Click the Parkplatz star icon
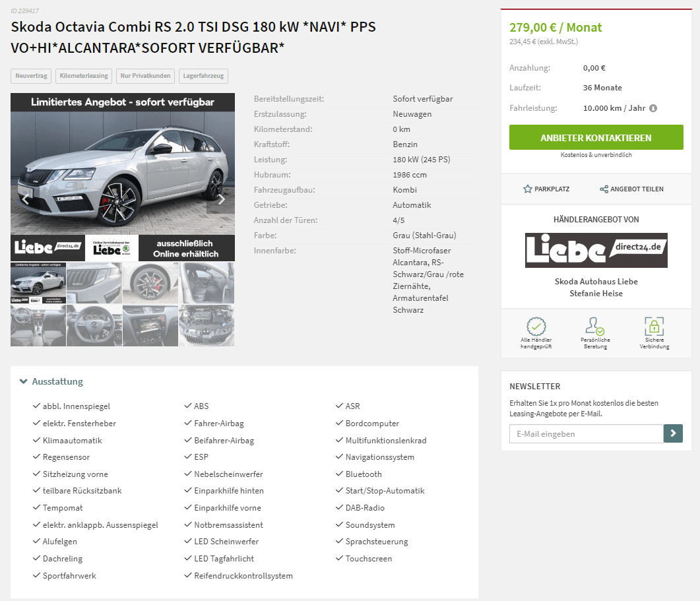Screen dimensions: 700x601 [x=527, y=189]
